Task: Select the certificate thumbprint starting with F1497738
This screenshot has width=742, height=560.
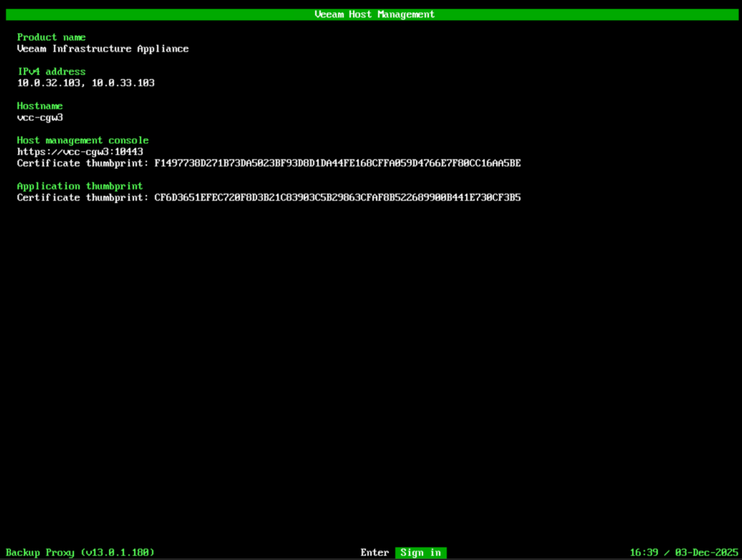Action: pyautogui.click(x=338, y=163)
